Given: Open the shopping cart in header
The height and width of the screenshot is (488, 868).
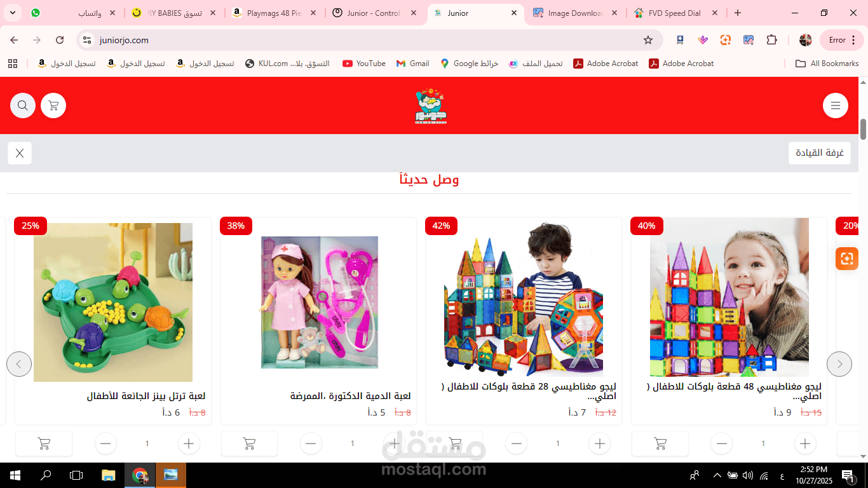Looking at the screenshot, I should 53,105.
